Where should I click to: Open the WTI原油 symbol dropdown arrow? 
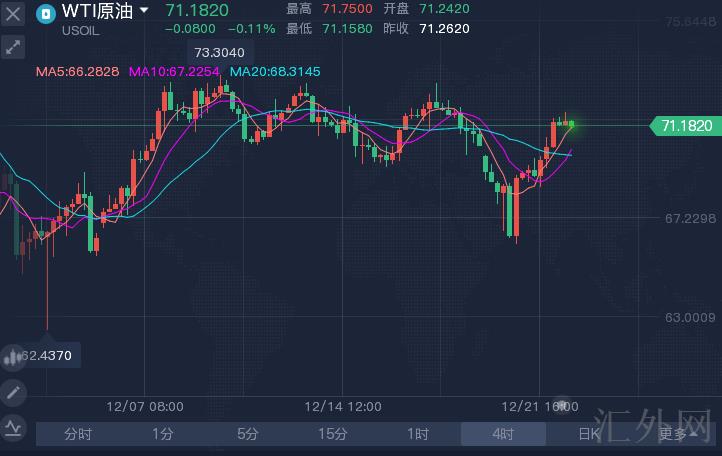pos(144,11)
